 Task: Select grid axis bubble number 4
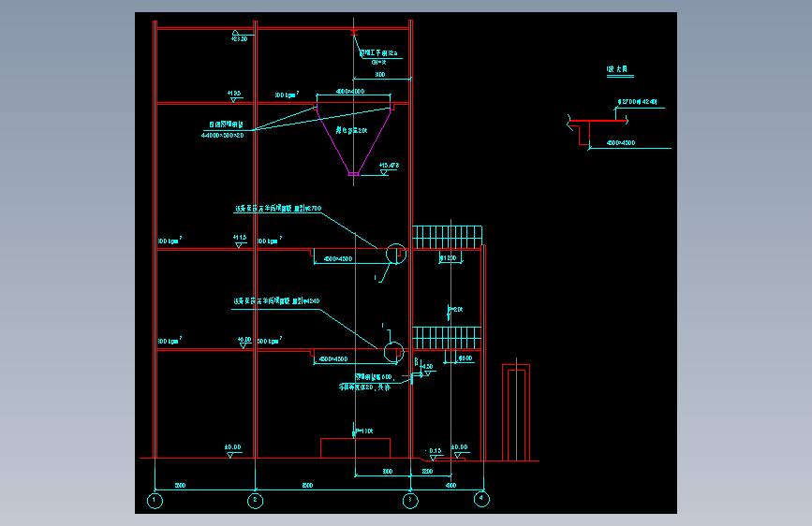click(x=481, y=499)
